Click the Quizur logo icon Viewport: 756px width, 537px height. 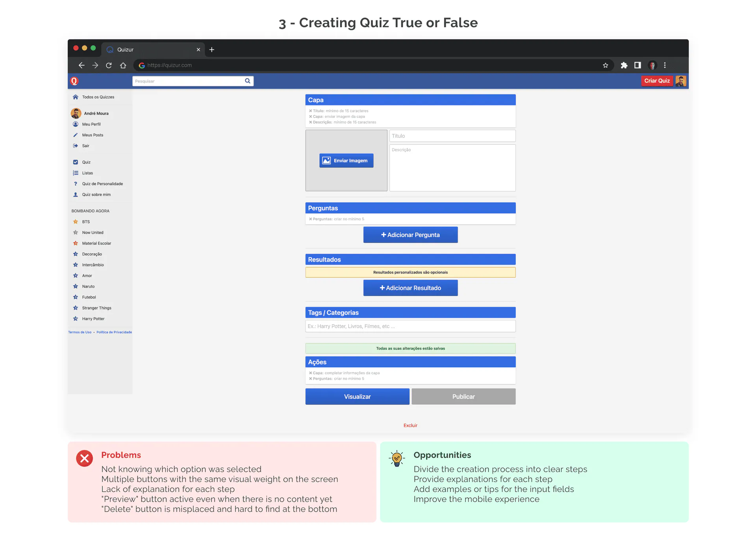tap(74, 81)
